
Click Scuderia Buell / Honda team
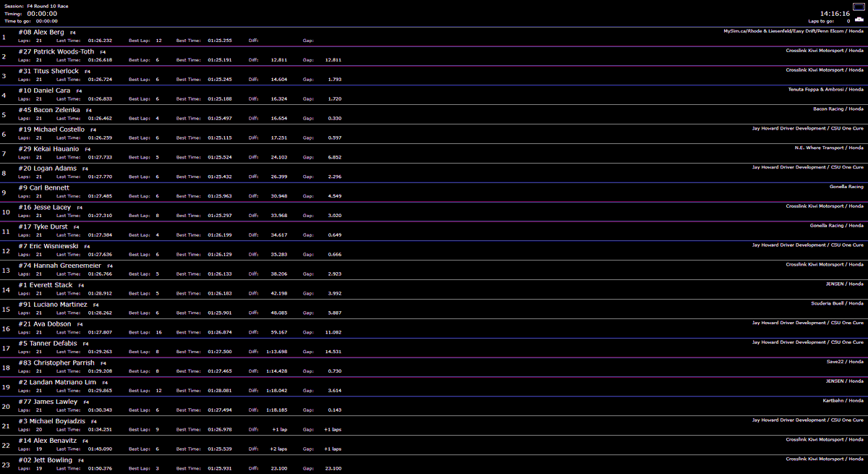tap(837, 303)
